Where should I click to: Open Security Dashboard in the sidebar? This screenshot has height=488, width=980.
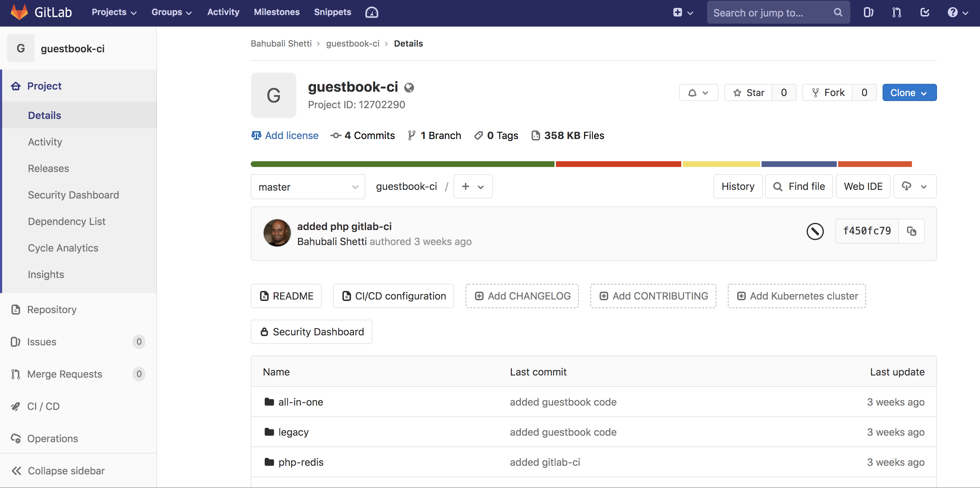tap(73, 195)
